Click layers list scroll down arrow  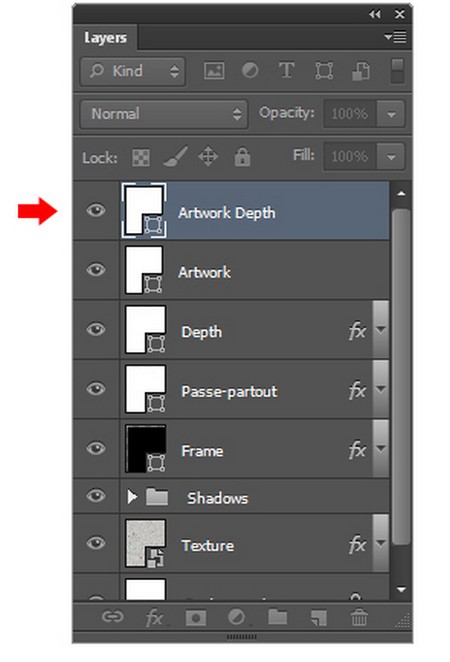(401, 589)
